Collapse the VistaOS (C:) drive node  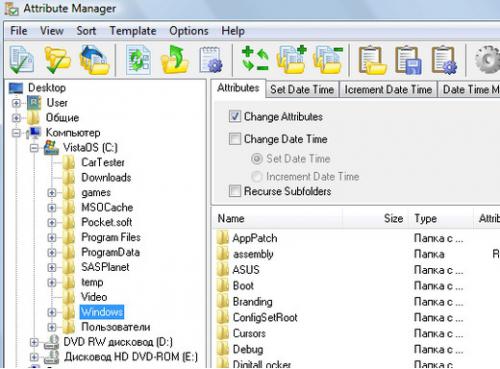(x=34, y=148)
